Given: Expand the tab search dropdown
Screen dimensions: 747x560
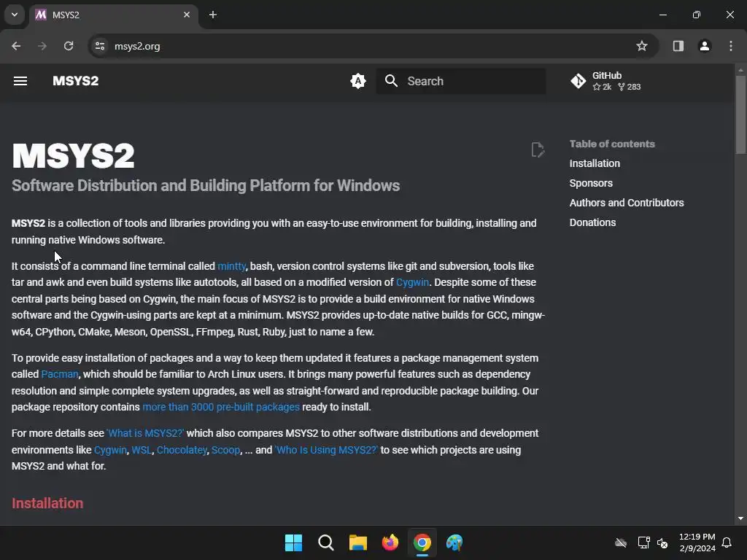Looking at the screenshot, I should point(15,15).
